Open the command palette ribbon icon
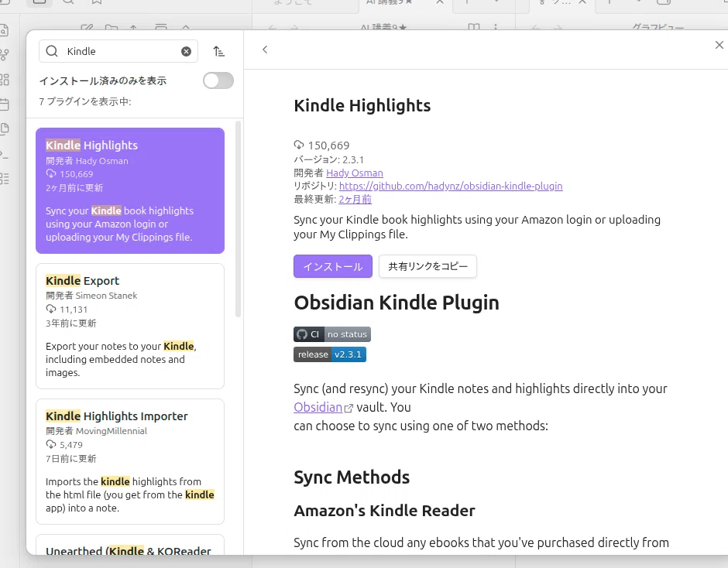The height and width of the screenshot is (568, 728). [x=4, y=153]
